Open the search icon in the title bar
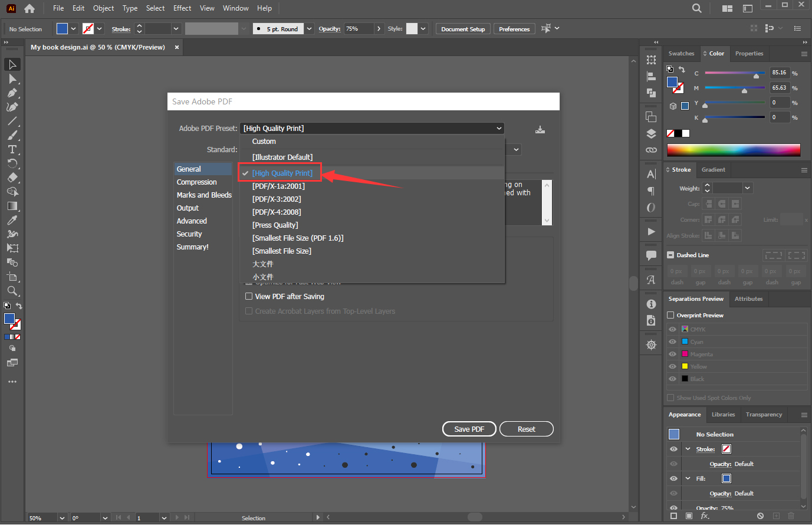Viewport: 812px width, 525px height. [697, 8]
